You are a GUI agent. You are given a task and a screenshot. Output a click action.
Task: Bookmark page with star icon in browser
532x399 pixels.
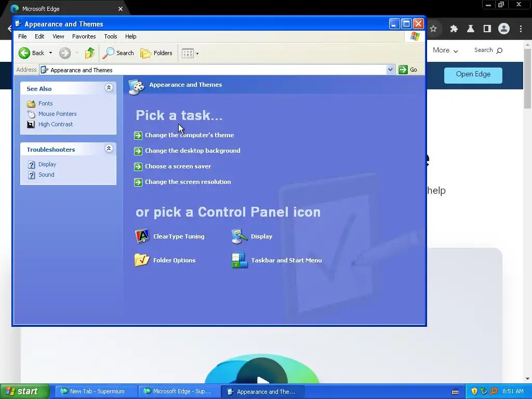tap(433, 29)
